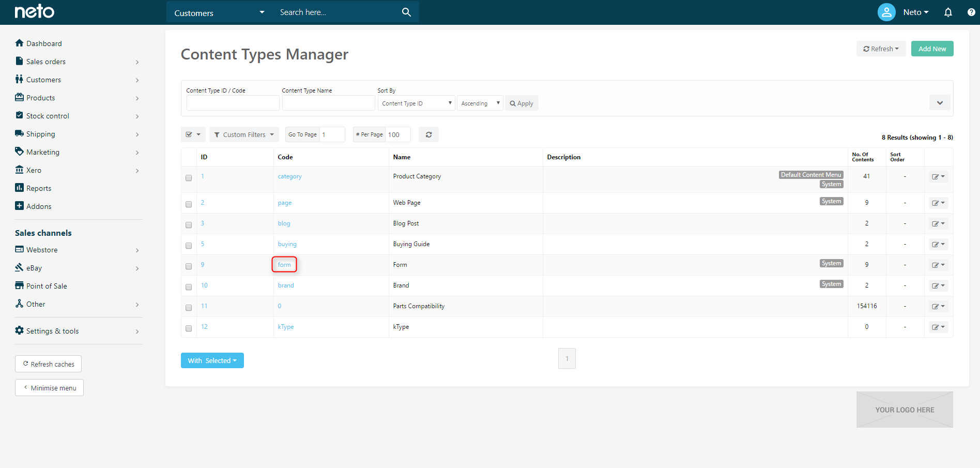This screenshot has width=980, height=468.
Task: Expand the Other sales channels menu
Action: 78,304
